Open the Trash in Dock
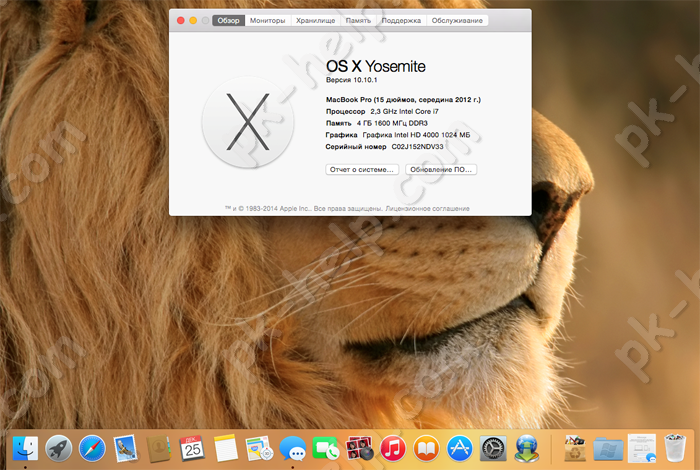The height and width of the screenshot is (470, 700). 675,448
